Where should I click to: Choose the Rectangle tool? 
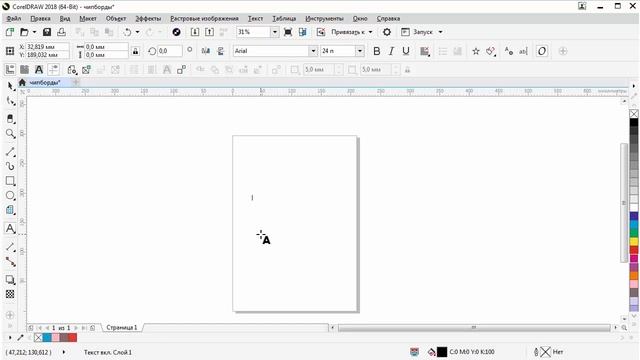pos(11,180)
